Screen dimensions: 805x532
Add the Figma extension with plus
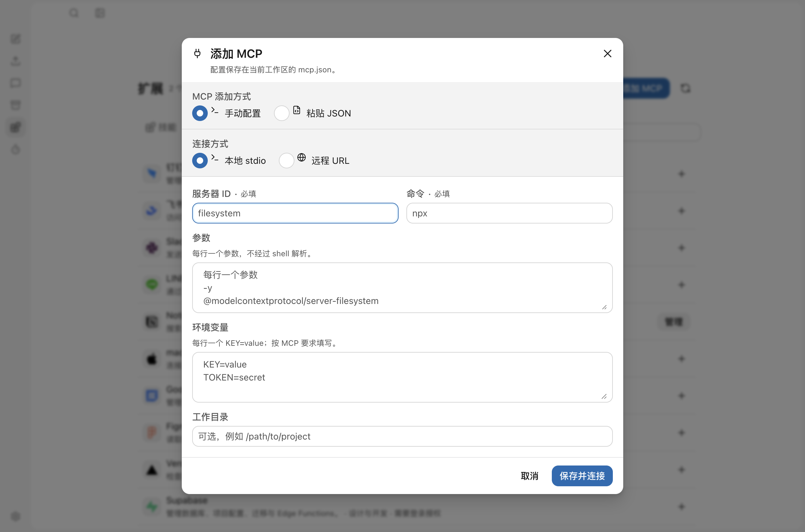[681, 433]
